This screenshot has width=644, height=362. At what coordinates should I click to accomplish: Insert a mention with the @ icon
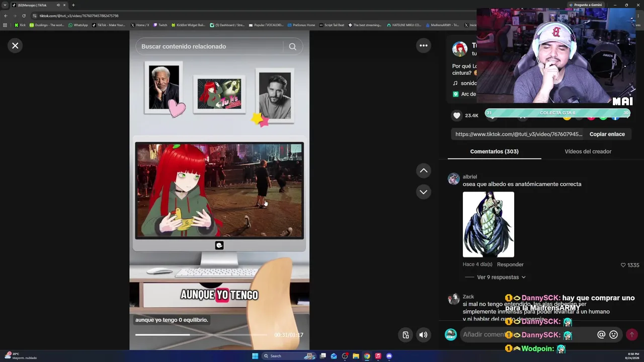601,334
